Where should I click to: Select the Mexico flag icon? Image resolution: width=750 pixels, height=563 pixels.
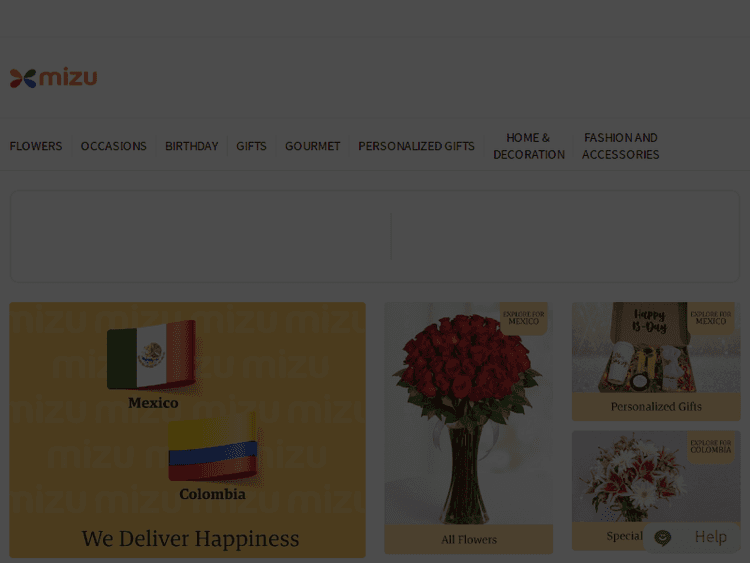pyautogui.click(x=151, y=355)
